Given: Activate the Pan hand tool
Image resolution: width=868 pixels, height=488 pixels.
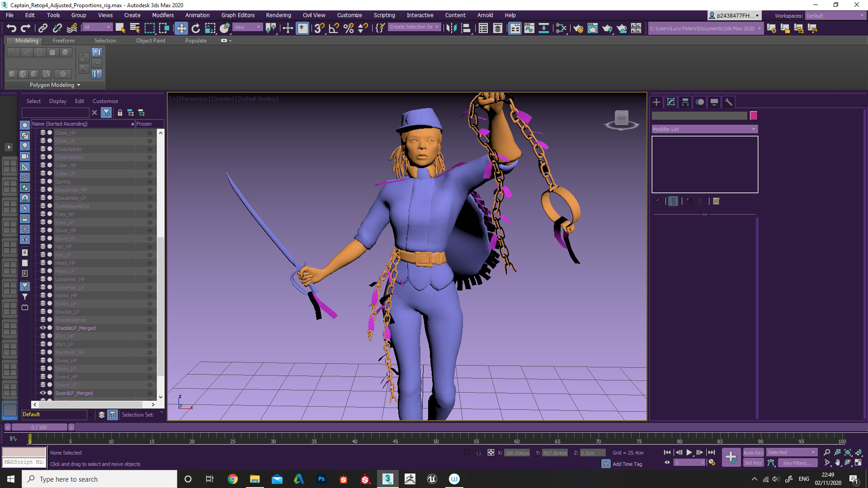Looking at the screenshot, I should [x=837, y=462].
